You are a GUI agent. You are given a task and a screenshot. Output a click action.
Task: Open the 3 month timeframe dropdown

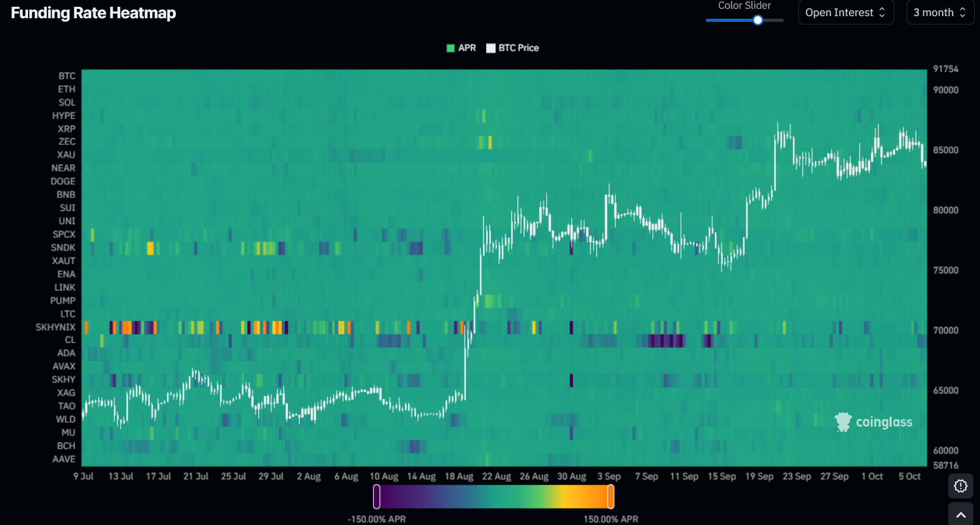pyautogui.click(x=940, y=12)
